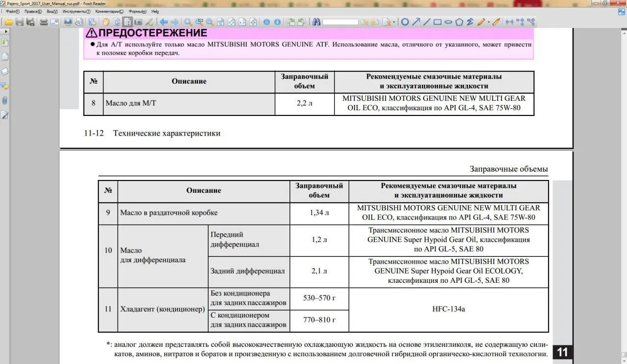
Task: Choose the marquee zoom tool
Action: click(x=199, y=22)
